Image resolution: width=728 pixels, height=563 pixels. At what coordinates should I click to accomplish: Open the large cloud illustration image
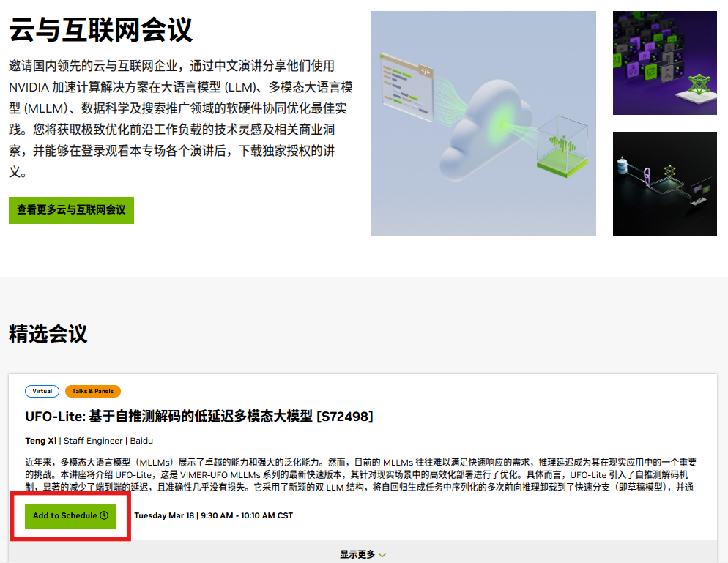point(483,123)
